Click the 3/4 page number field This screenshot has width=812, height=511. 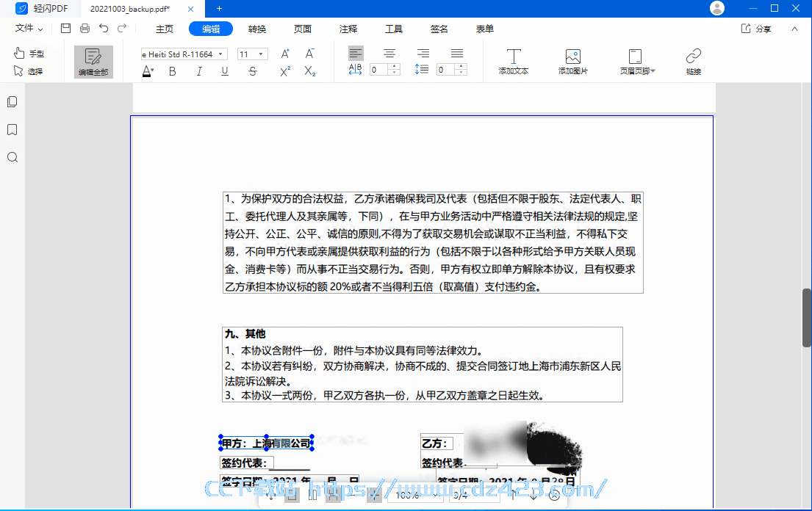pos(474,495)
